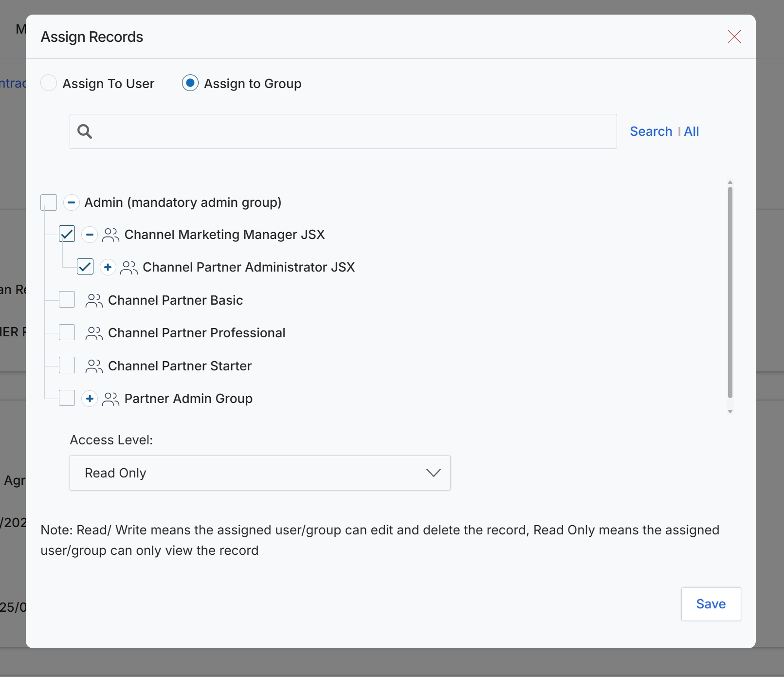Click group icon beside Channel Partner Basic
Screen dimensions: 784x677
coord(94,300)
